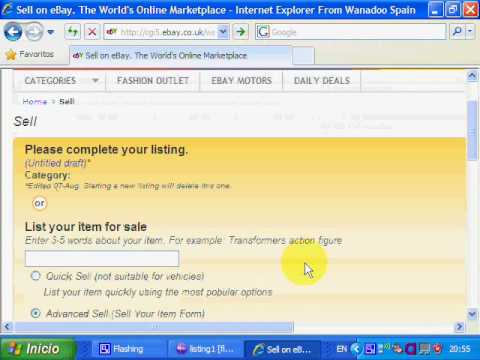Switch to the listing1 taskbar window

click(206, 349)
